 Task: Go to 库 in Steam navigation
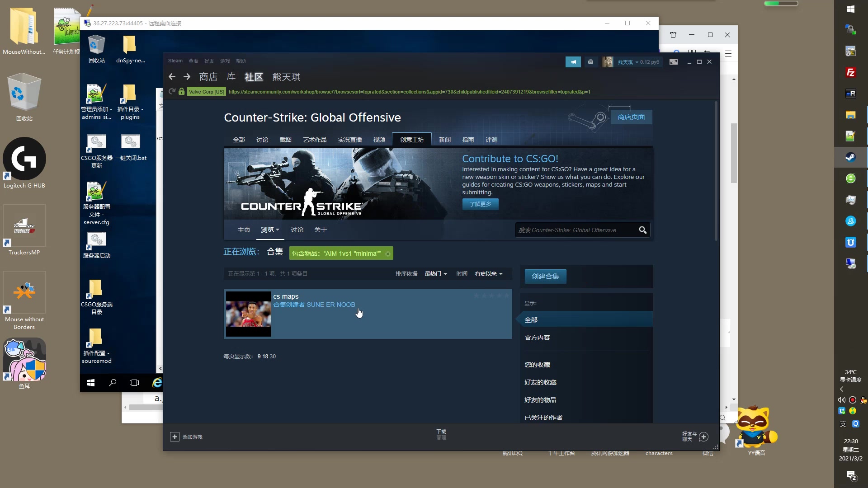pos(231,77)
